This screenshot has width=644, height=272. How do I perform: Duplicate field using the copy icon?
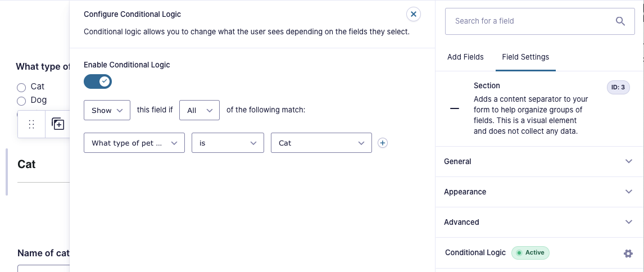click(x=58, y=124)
